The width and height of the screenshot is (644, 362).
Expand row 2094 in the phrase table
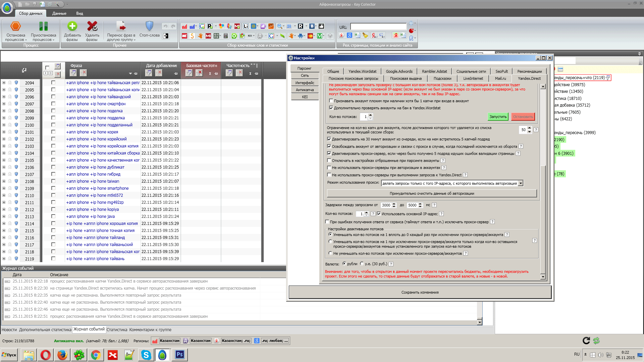[x=4, y=83]
